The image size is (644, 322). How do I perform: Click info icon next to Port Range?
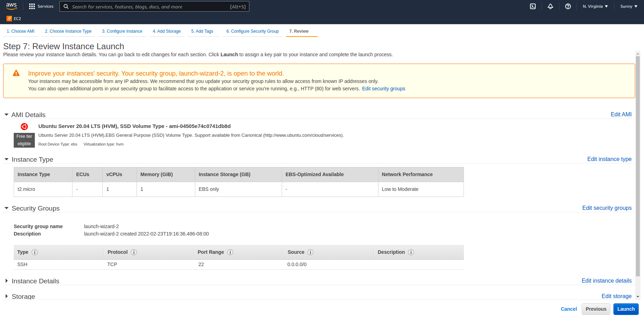pyautogui.click(x=230, y=252)
